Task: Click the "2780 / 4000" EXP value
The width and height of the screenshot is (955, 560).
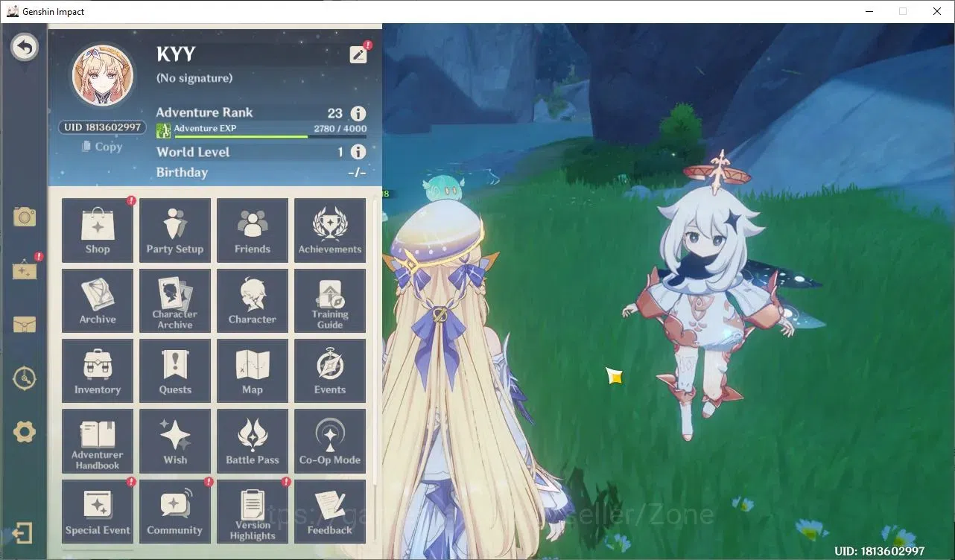Action: click(x=340, y=129)
